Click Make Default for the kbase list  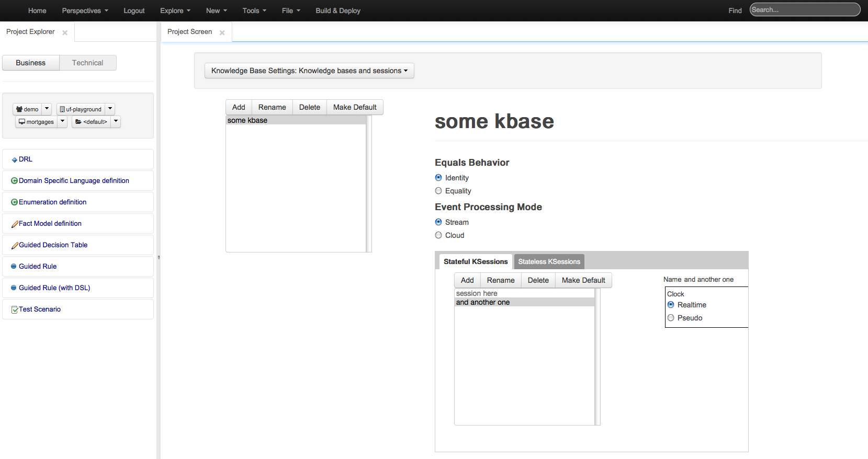355,107
